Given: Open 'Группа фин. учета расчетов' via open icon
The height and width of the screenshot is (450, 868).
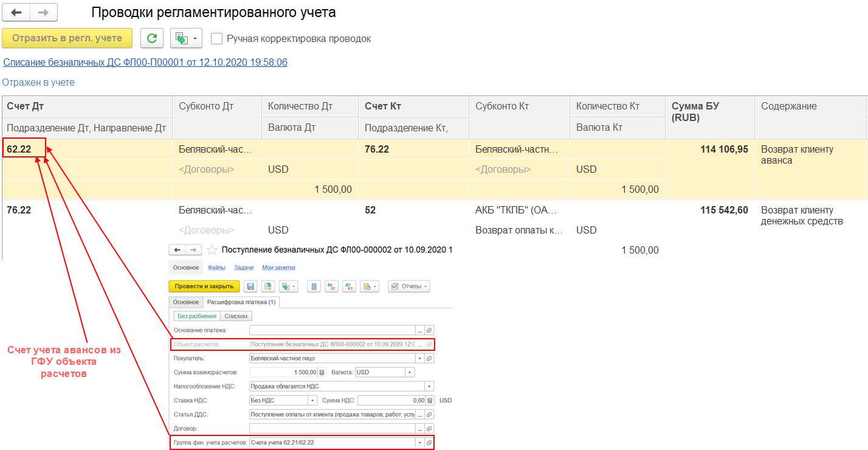Looking at the screenshot, I should click(429, 442).
